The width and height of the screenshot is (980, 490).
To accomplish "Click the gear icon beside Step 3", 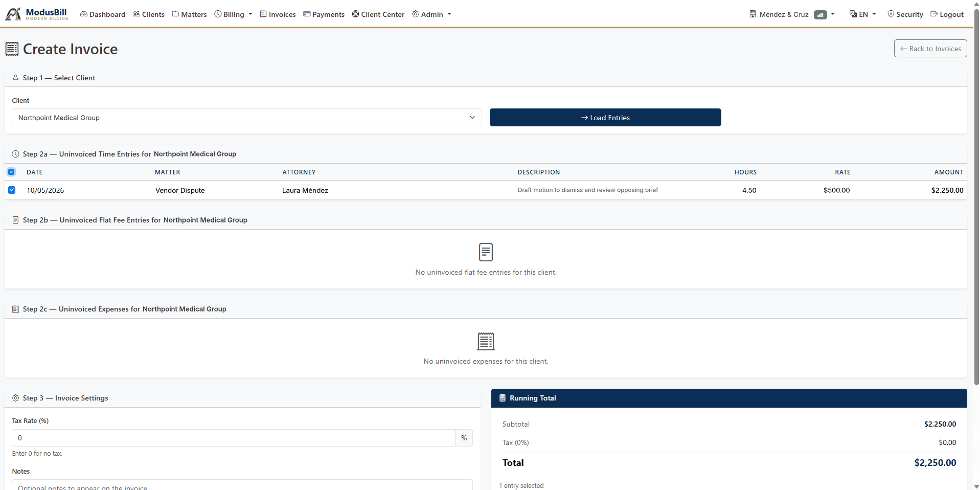I will (x=15, y=398).
